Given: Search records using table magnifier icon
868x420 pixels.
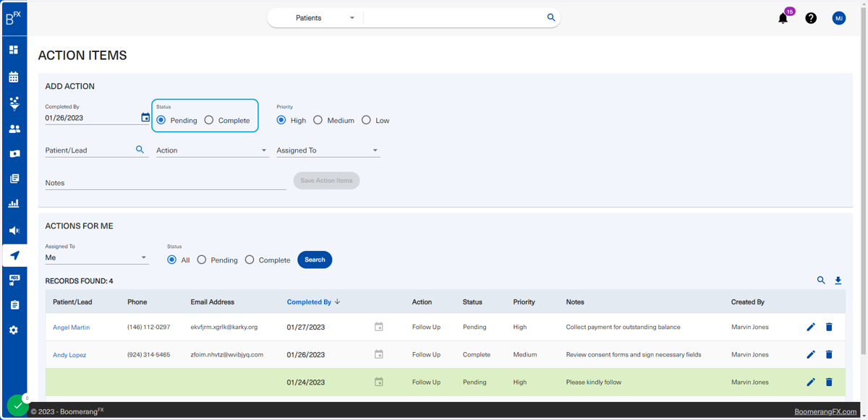Looking at the screenshot, I should coord(821,280).
